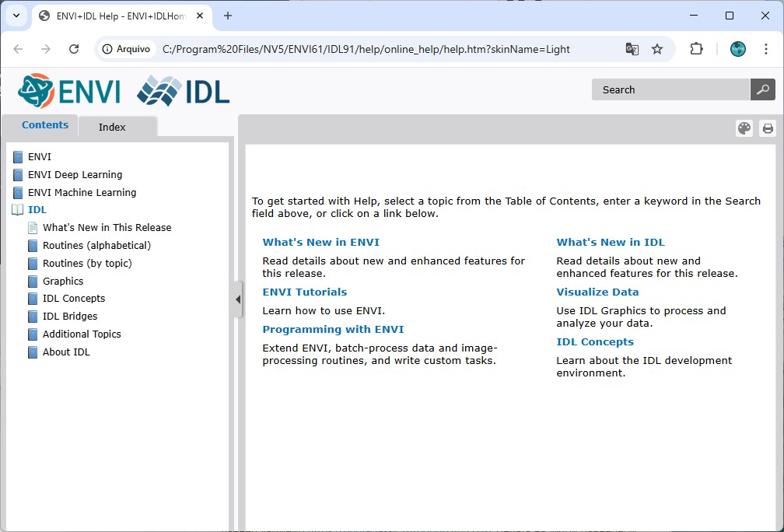Bookmark this page with star icon

point(657,49)
